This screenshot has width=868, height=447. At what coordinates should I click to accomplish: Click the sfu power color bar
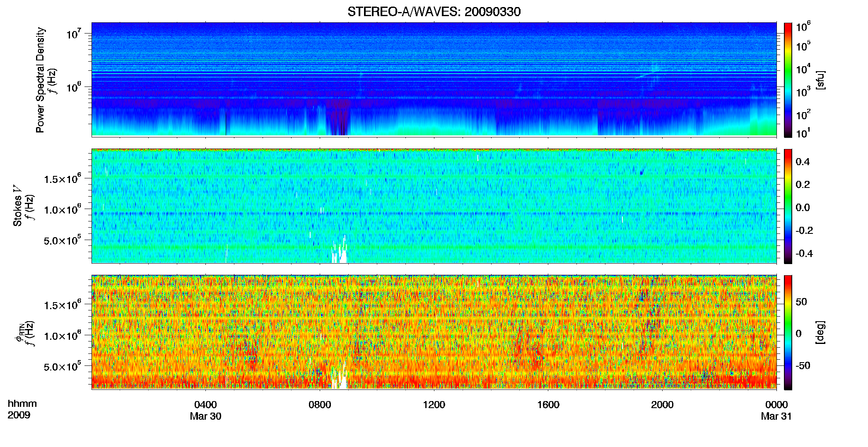[x=788, y=80]
